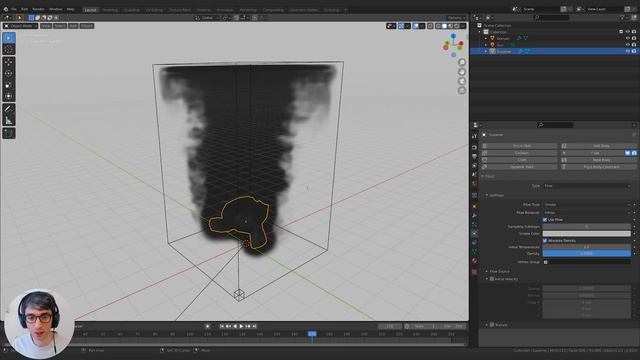Expand the Suzanne object in outliner
This screenshot has width=640, height=360.
point(486,51)
